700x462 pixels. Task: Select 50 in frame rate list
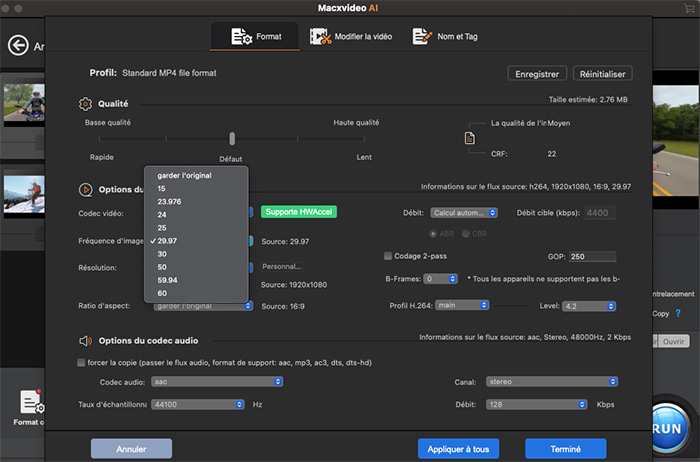pos(196,267)
